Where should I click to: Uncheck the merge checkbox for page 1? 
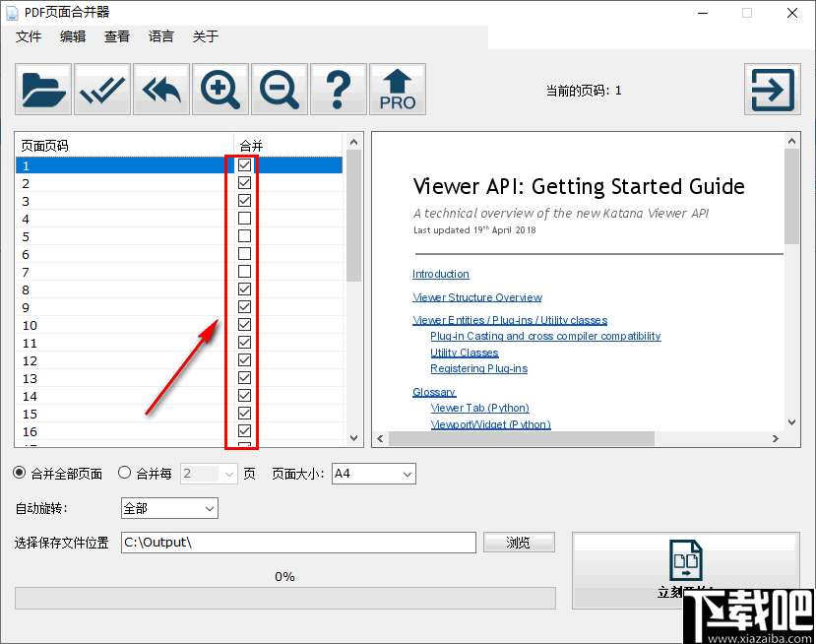tap(243, 164)
